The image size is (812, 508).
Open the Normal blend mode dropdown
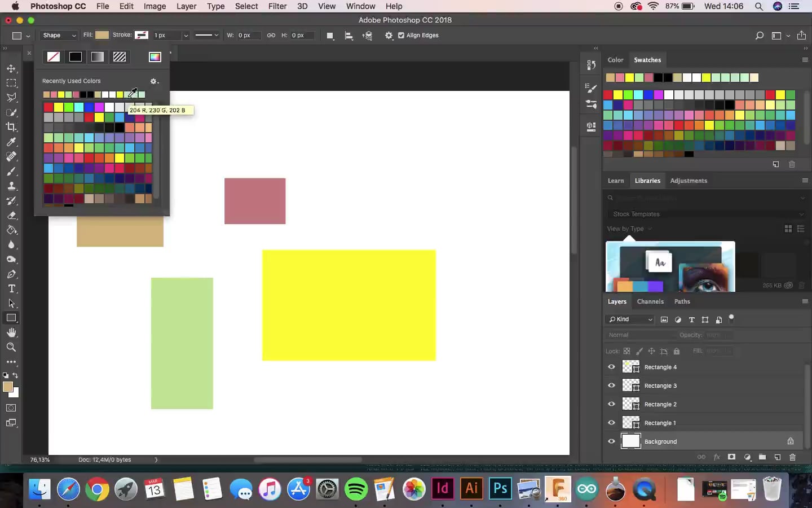(x=641, y=335)
